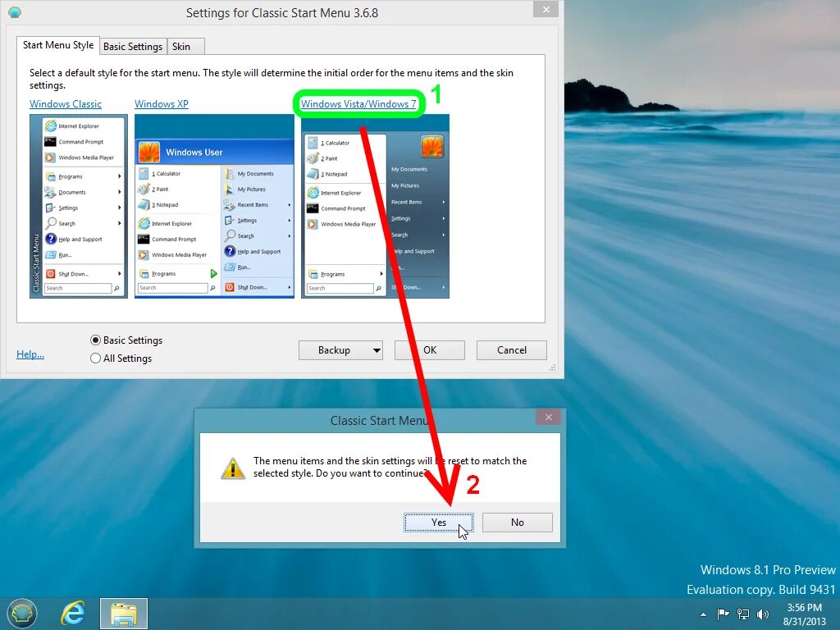Click Yes in the Classic Start Menu dialog
The image size is (840, 630).
tap(438, 523)
